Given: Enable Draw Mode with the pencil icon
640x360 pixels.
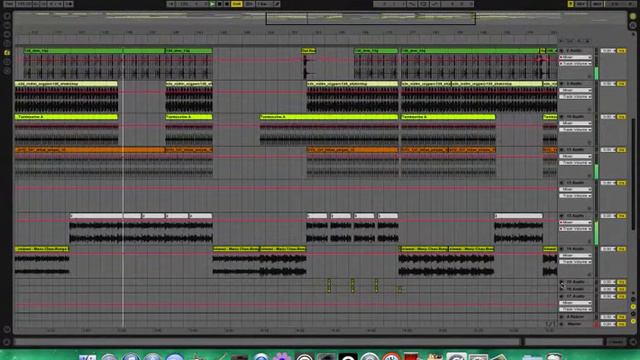Looking at the screenshot, I should (277, 4).
